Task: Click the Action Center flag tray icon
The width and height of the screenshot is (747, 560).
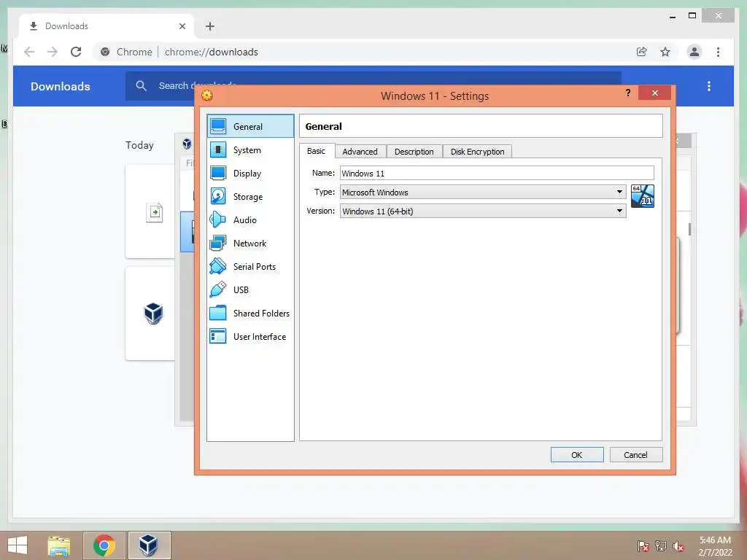Action: point(643,546)
